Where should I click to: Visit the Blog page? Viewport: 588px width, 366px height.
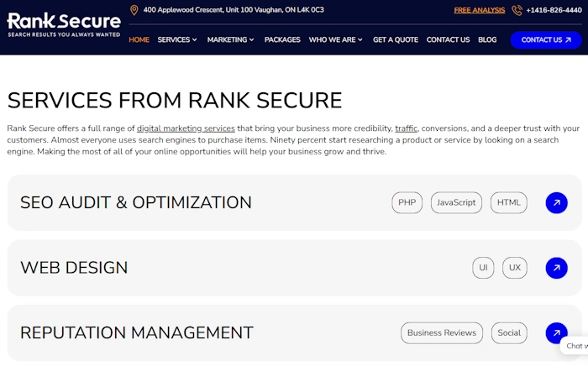click(x=487, y=39)
